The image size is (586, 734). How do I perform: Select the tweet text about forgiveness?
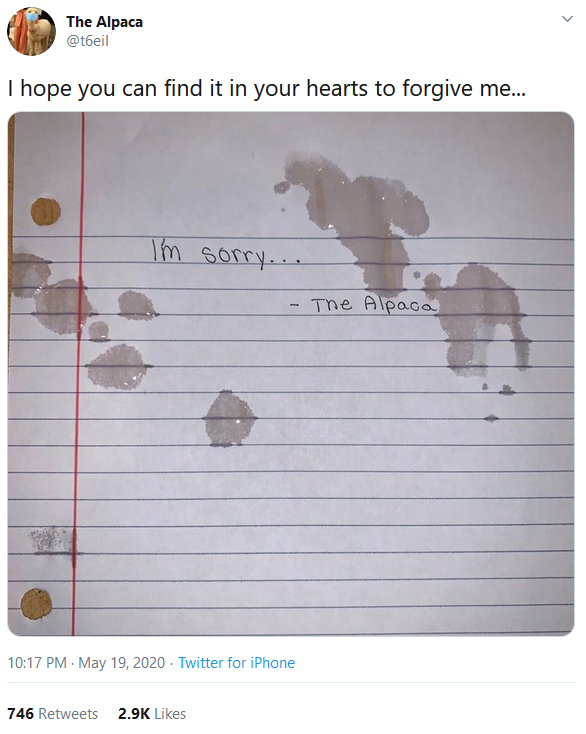point(267,88)
